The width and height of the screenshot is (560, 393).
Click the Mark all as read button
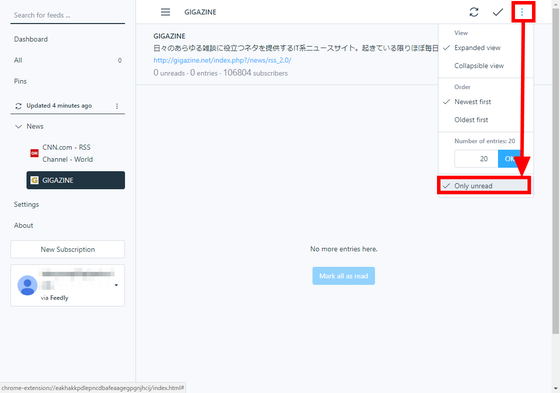pyautogui.click(x=344, y=276)
